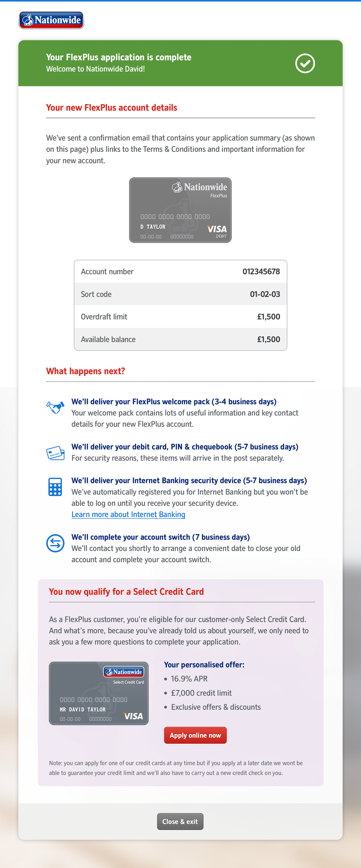Click the handshake welcome pack icon

(55, 407)
